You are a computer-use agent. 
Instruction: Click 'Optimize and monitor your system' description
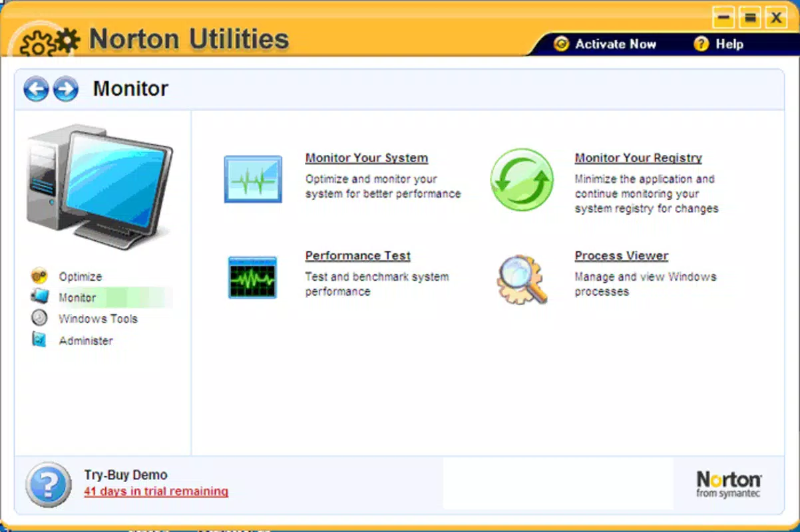pyautogui.click(x=383, y=186)
